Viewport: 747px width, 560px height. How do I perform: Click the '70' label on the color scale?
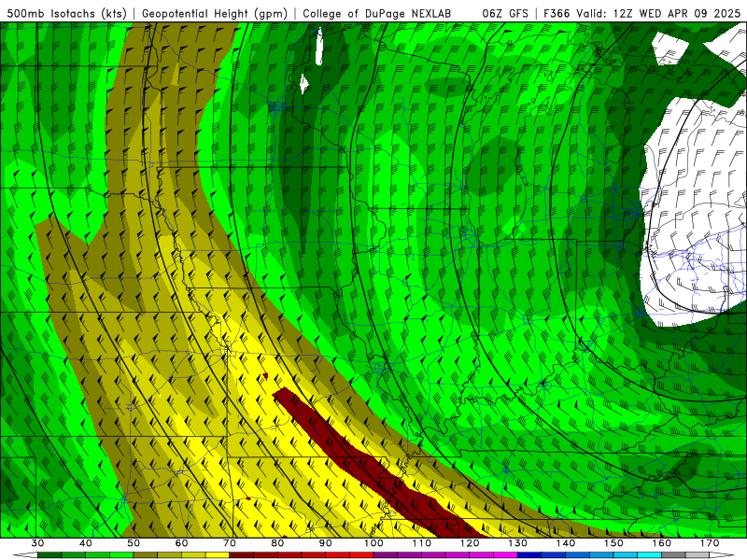230,543
